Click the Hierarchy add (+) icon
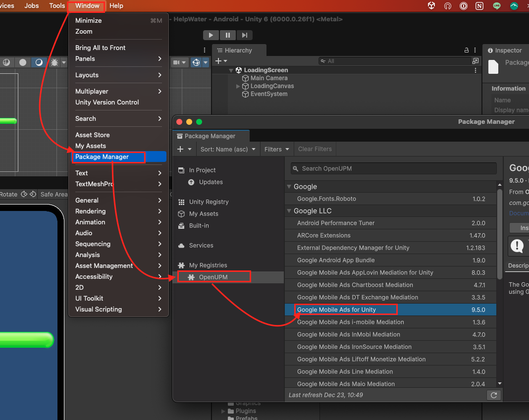 tap(218, 61)
